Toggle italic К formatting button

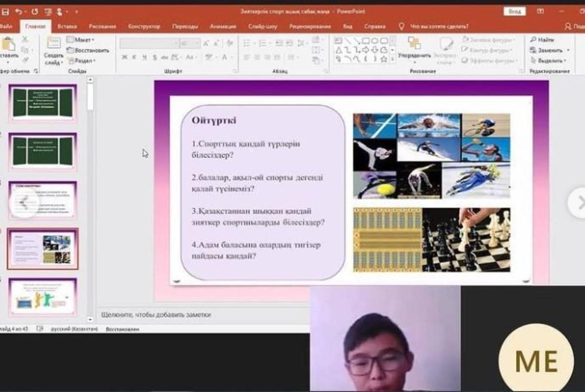(135, 57)
